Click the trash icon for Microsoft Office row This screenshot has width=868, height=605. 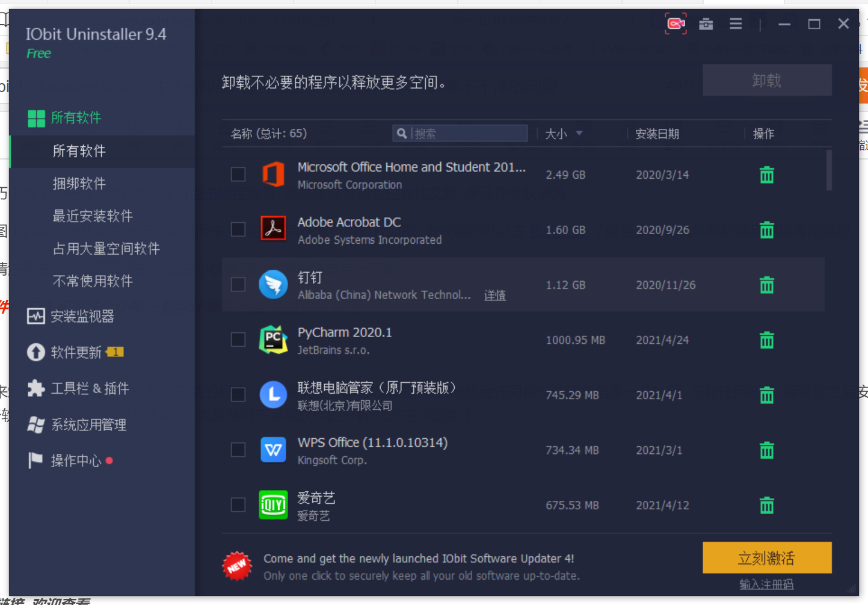pos(766,175)
